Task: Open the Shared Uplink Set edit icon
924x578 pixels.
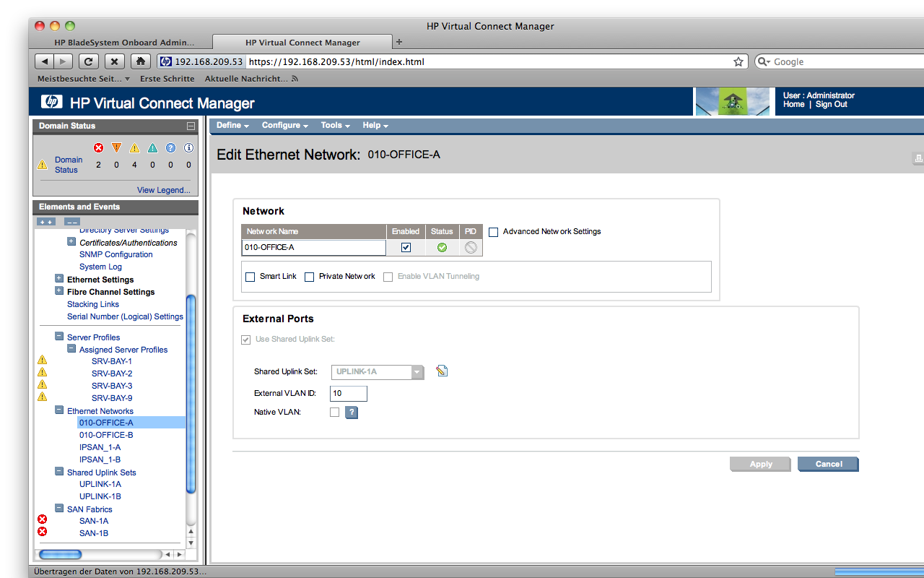Action: (442, 371)
